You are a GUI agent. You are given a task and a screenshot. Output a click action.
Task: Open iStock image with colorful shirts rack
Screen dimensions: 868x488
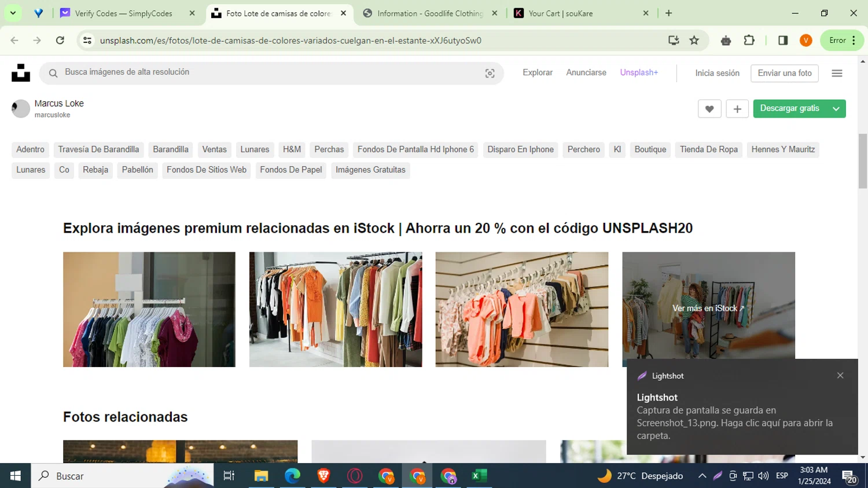[x=149, y=309]
